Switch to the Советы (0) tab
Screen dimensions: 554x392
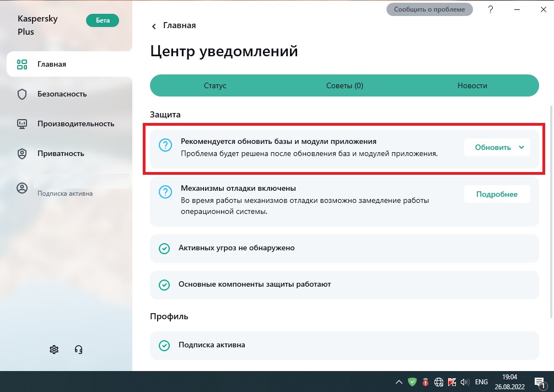tap(345, 85)
